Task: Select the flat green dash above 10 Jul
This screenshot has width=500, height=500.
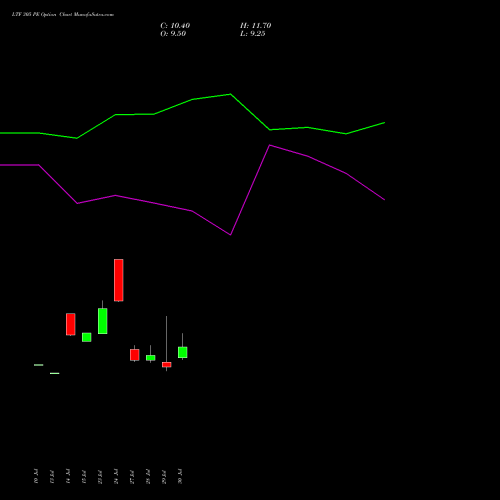Action: coord(39,365)
